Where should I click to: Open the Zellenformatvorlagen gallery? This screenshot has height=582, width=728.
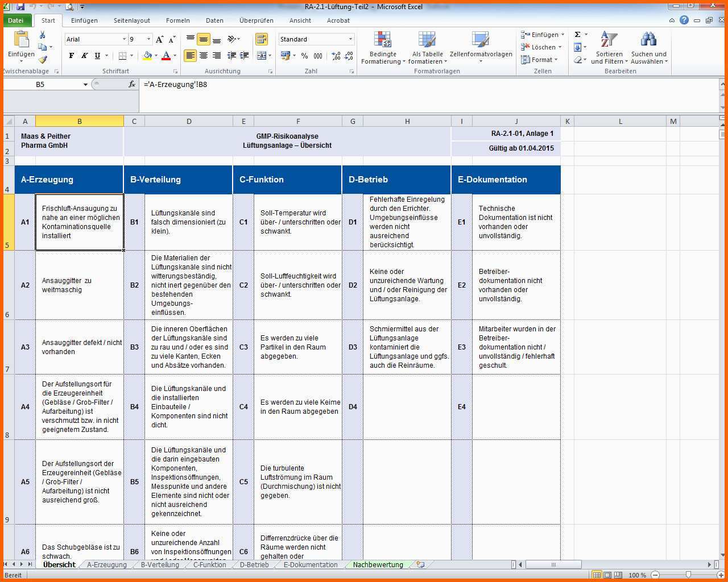click(x=481, y=48)
